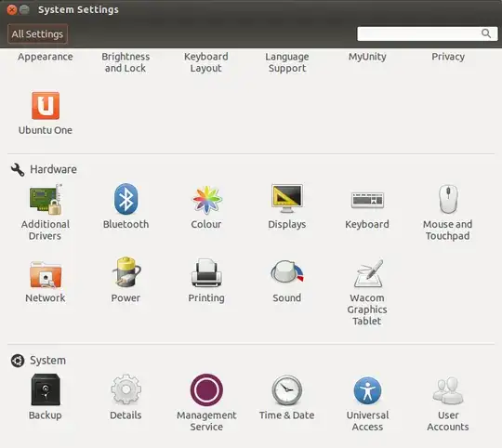The height and width of the screenshot is (448, 502).
Task: Open Universal Access settings
Action: pyautogui.click(x=367, y=390)
